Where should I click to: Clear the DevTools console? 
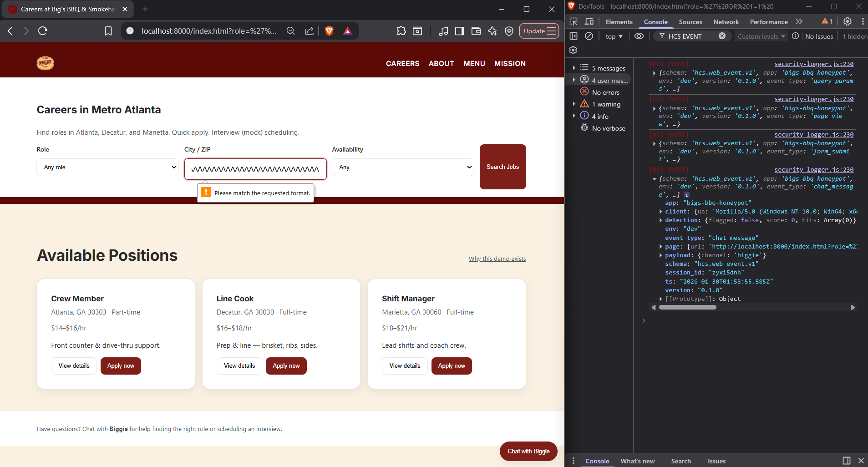coord(589,36)
